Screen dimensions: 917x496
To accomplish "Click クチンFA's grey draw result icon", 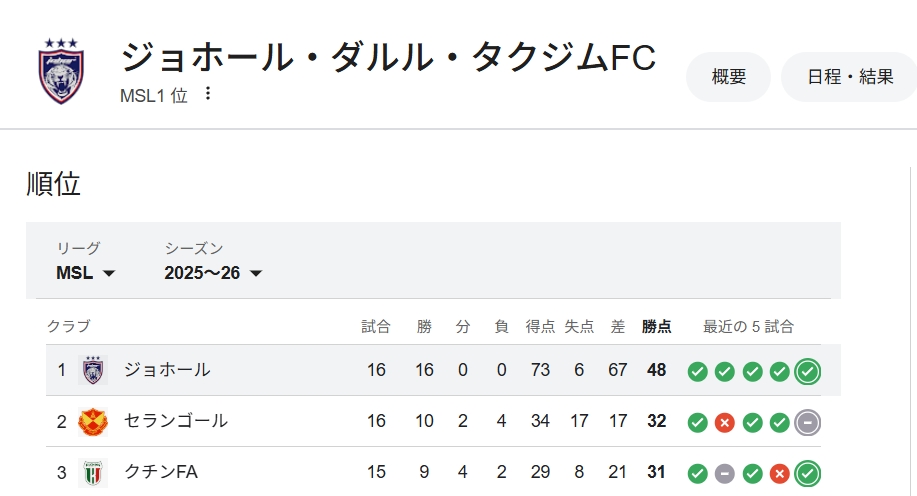I will [x=725, y=473].
